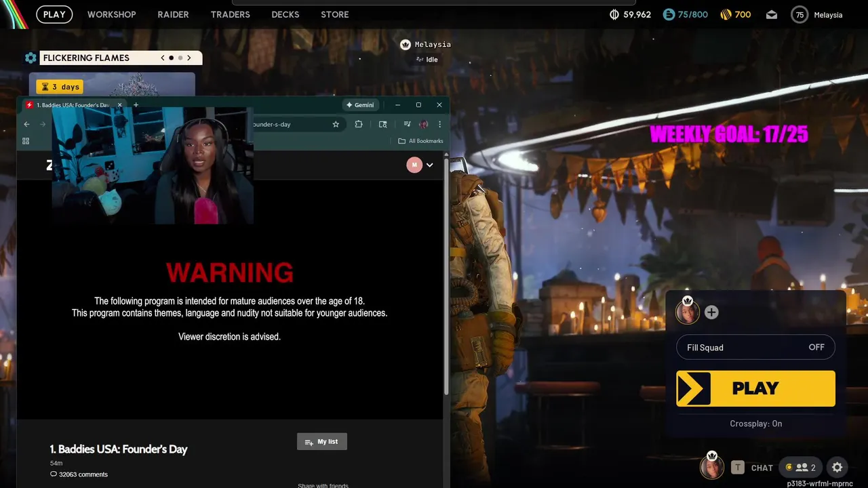The width and height of the screenshot is (868, 488).
Task: Toggle Fill Squad setting
Action: click(x=755, y=347)
